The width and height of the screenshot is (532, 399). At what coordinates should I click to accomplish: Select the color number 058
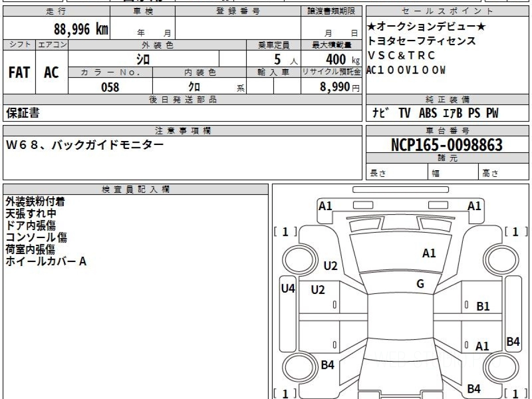pyautogui.click(x=110, y=87)
